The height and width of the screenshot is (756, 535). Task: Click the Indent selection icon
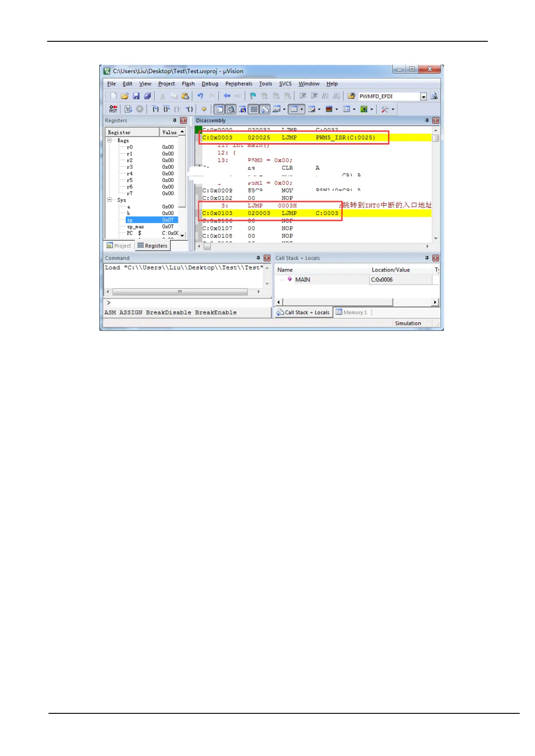click(303, 96)
